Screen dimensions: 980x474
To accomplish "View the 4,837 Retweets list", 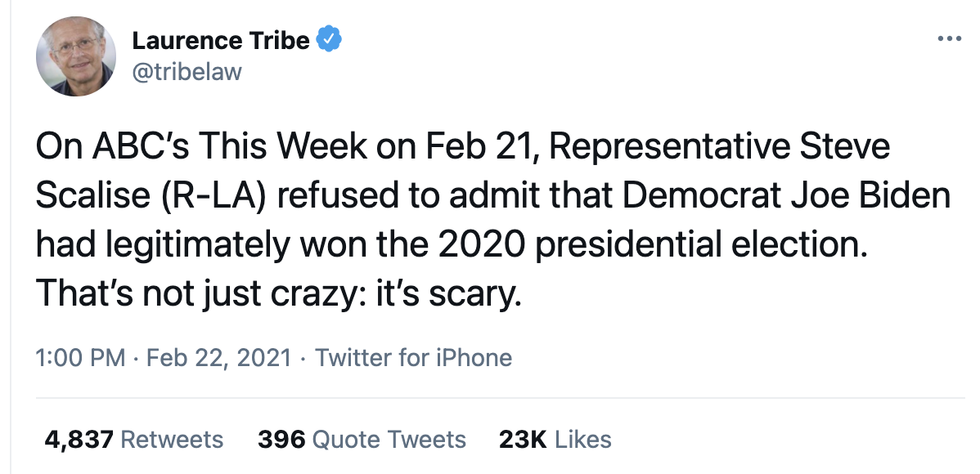I will [x=134, y=440].
